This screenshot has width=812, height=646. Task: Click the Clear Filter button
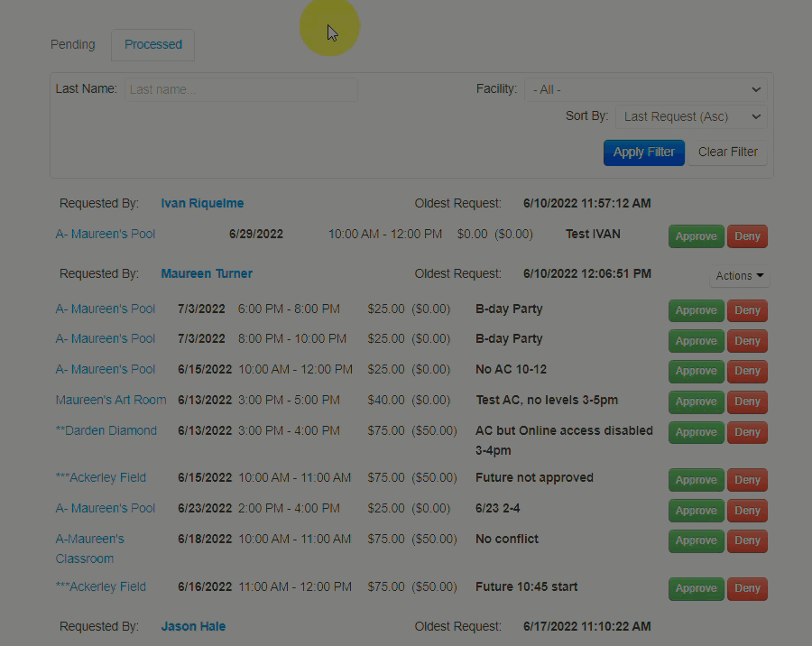[x=727, y=152]
